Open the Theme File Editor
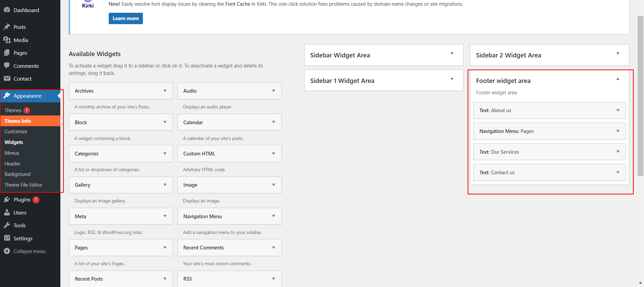The height and width of the screenshot is (287, 644). 23,185
